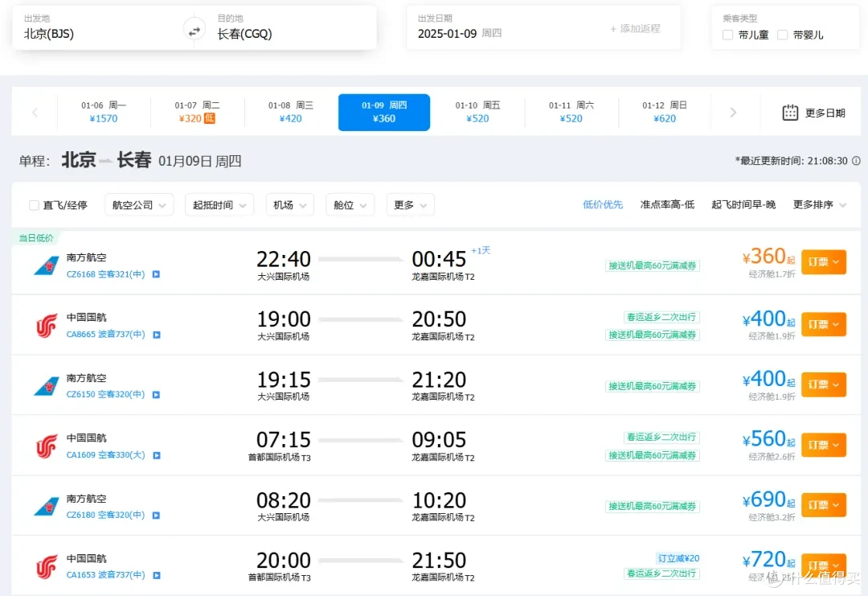Open CZ6150 空客320(中) flight link
The width and height of the screenshot is (868, 596).
pos(105,394)
